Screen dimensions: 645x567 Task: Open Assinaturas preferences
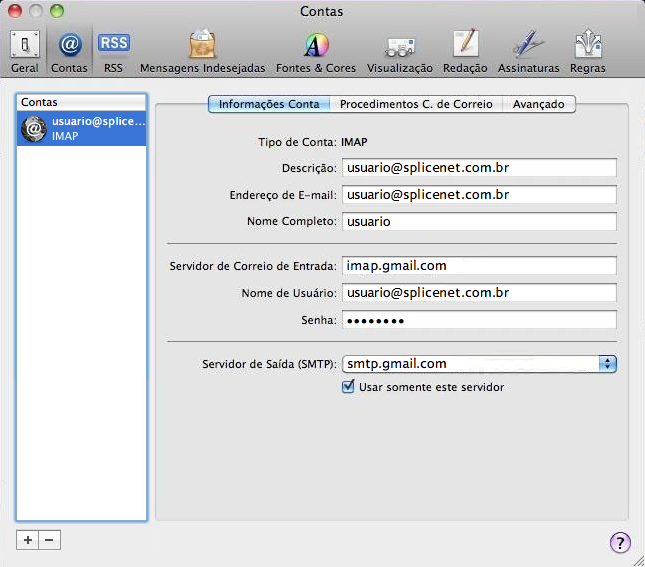(x=529, y=51)
